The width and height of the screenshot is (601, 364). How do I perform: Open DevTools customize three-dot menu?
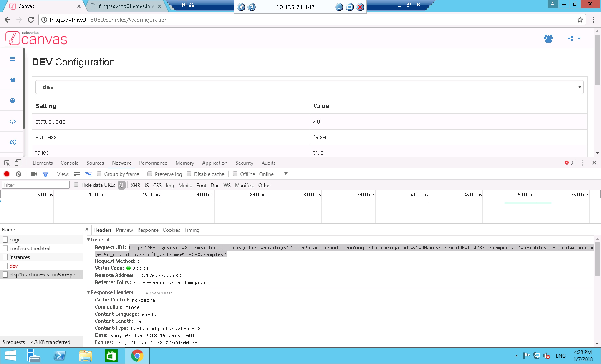(x=583, y=163)
